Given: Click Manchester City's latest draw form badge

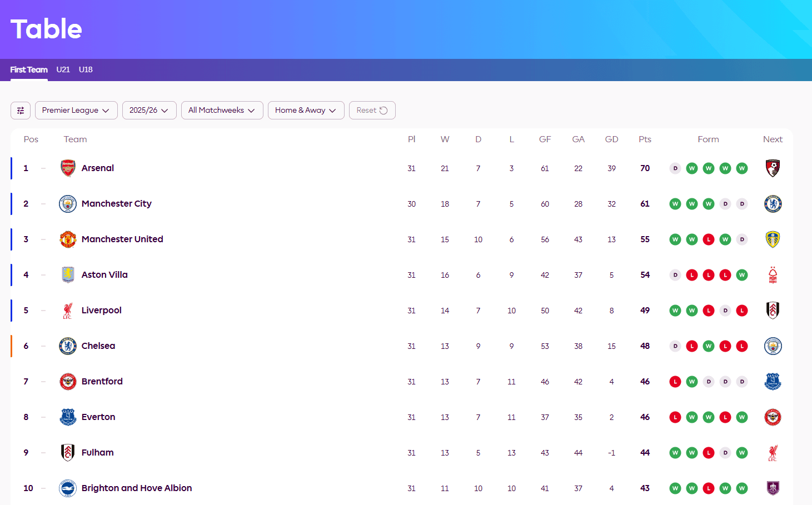Looking at the screenshot, I should point(742,203).
